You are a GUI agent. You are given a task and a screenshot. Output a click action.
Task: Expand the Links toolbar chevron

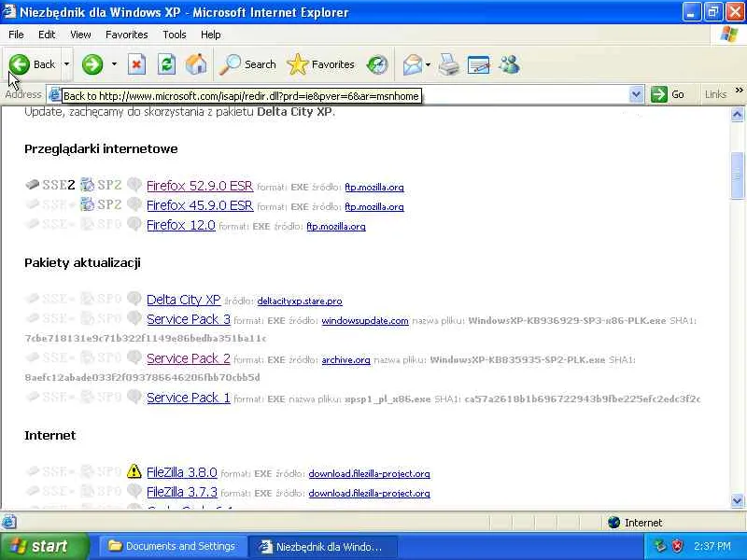click(x=739, y=90)
